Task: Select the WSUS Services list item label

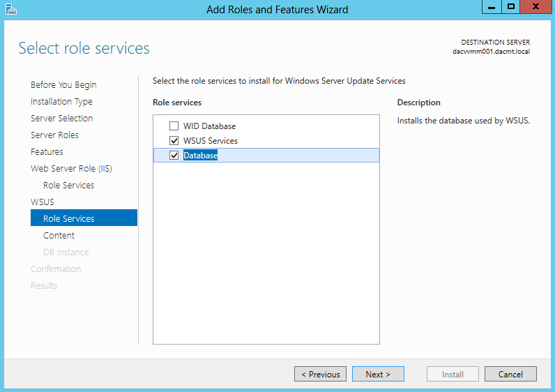Action: [x=211, y=141]
